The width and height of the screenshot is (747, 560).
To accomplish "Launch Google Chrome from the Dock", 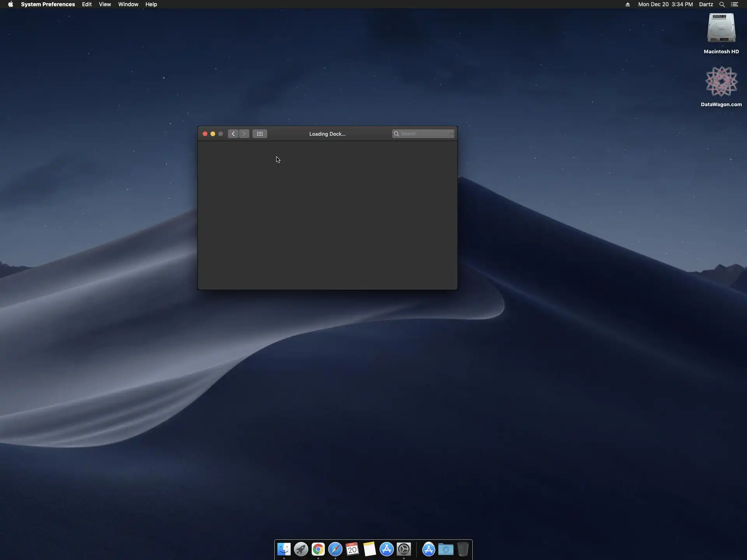I will tap(318, 549).
